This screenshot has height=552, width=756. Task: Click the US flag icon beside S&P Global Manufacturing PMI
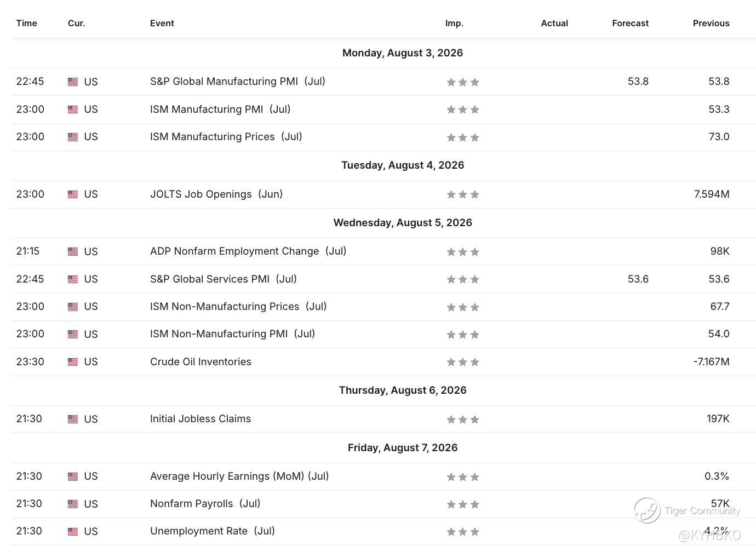[x=73, y=82]
